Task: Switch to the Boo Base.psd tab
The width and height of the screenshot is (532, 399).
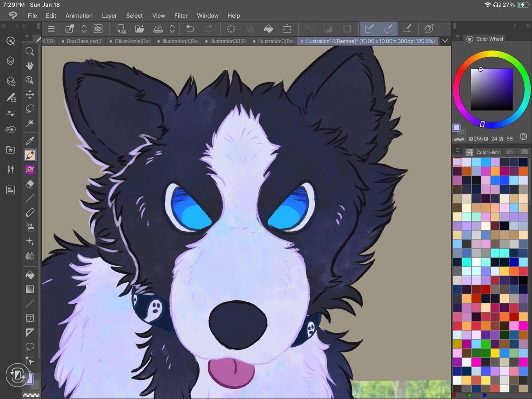Action: pos(82,40)
